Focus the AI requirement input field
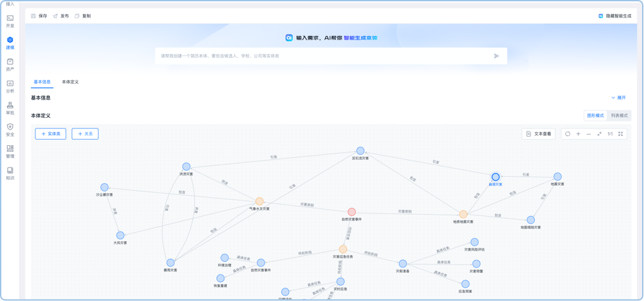The width and height of the screenshot is (644, 301). click(331, 56)
